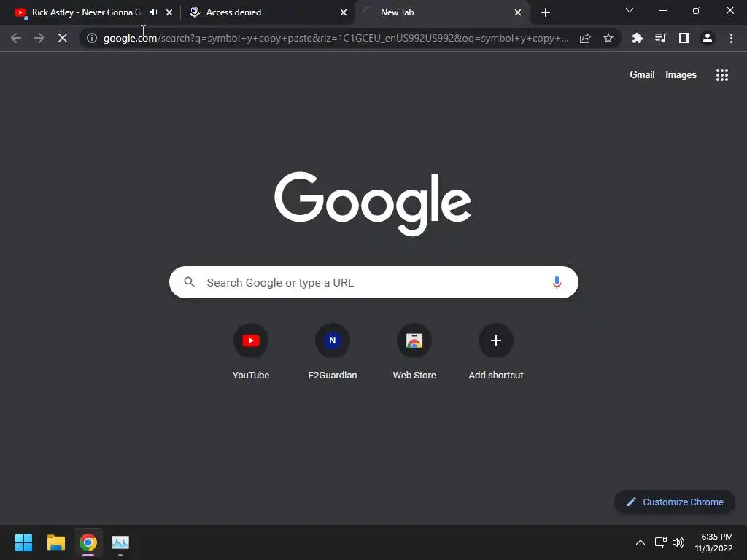The width and height of the screenshot is (747, 560).
Task: Open Google apps grid
Action: [721, 75]
